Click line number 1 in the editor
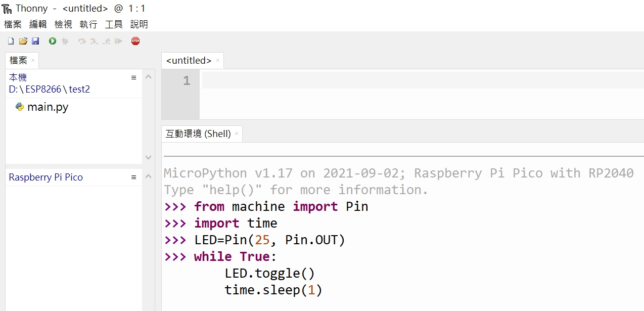Image resolution: width=644 pixels, height=311 pixels. click(186, 80)
